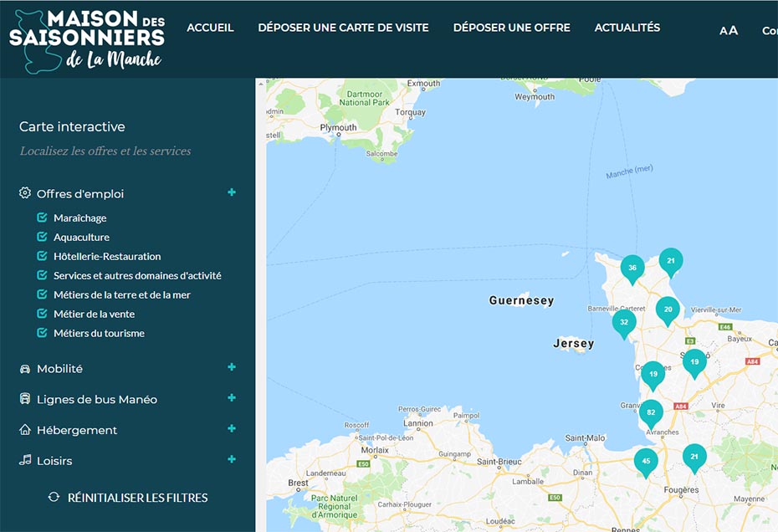Click the Dartmoor National Park map label
The height and width of the screenshot is (532, 778).
click(365, 98)
